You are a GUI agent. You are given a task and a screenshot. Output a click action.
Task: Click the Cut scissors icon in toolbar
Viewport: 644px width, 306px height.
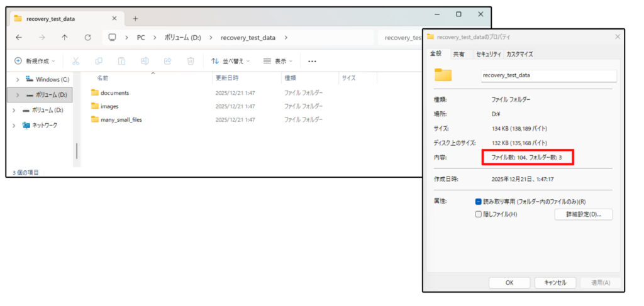click(75, 61)
